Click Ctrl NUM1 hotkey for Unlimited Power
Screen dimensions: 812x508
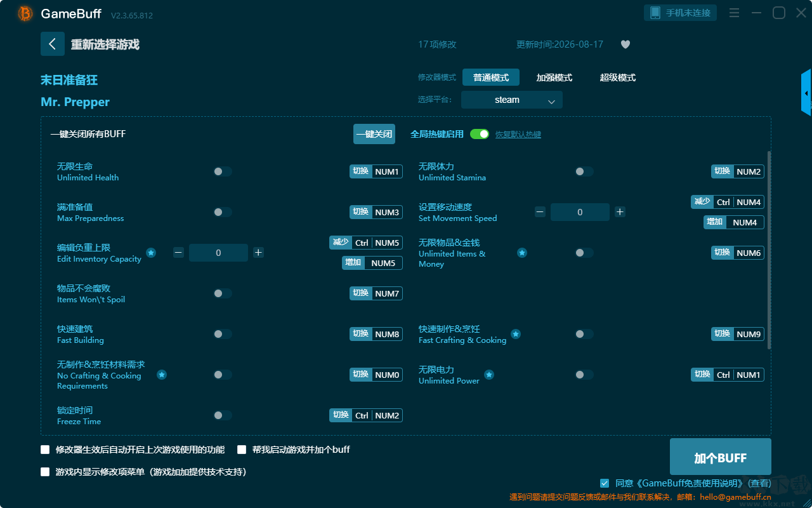pyautogui.click(x=728, y=375)
